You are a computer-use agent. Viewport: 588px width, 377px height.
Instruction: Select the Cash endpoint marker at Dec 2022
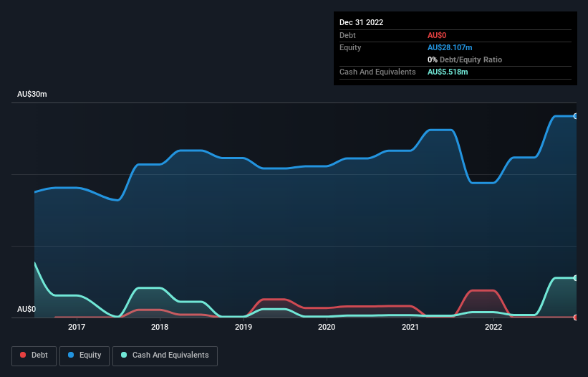coord(576,278)
